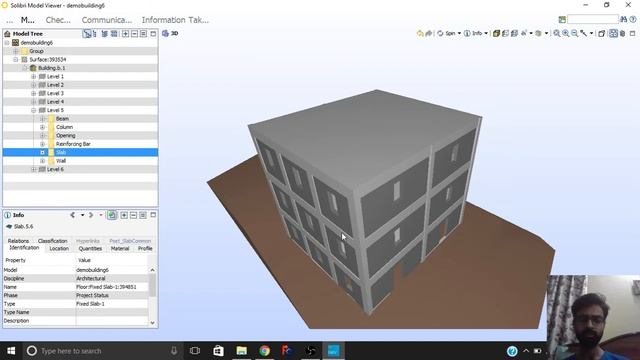
Task: Click the Task View taskbar icon
Action: click(x=195, y=351)
